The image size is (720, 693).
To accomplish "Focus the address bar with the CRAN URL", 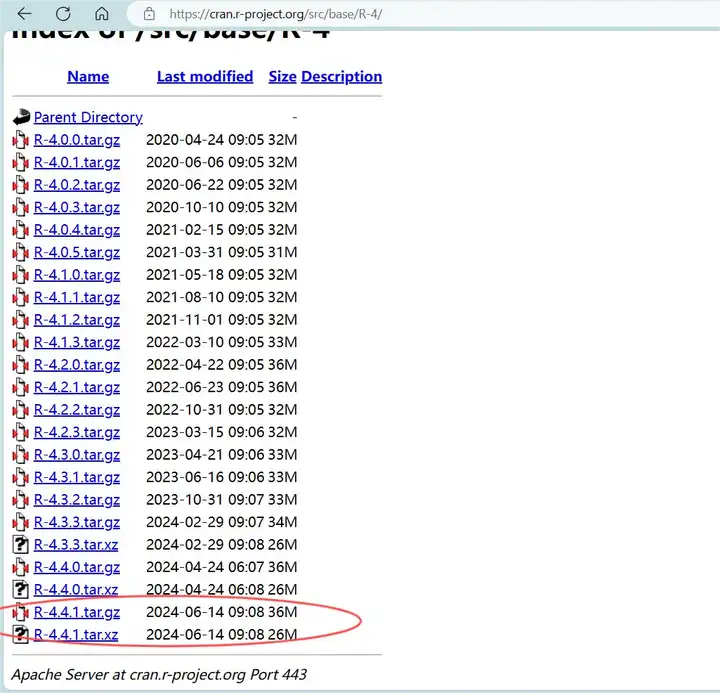I will (x=276, y=14).
